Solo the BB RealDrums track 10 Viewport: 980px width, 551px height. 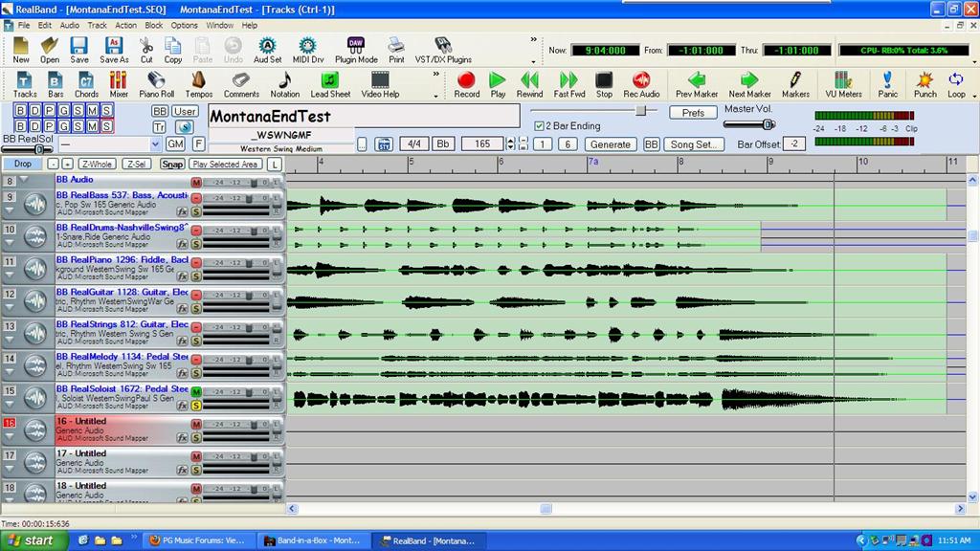(196, 244)
